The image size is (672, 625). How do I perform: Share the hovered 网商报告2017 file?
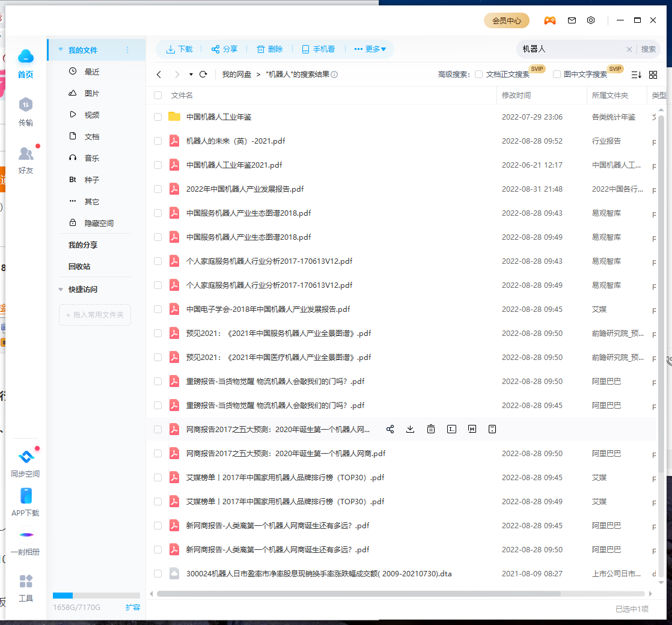390,429
